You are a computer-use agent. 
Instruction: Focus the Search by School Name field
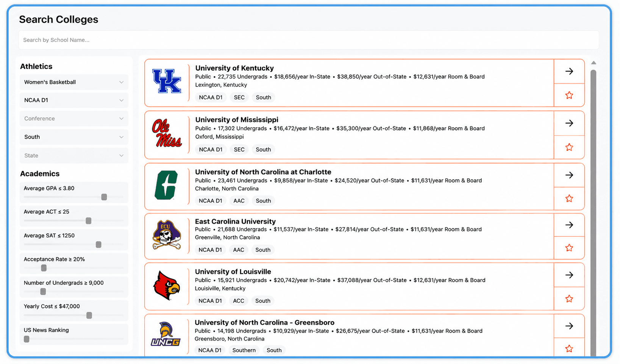point(309,40)
